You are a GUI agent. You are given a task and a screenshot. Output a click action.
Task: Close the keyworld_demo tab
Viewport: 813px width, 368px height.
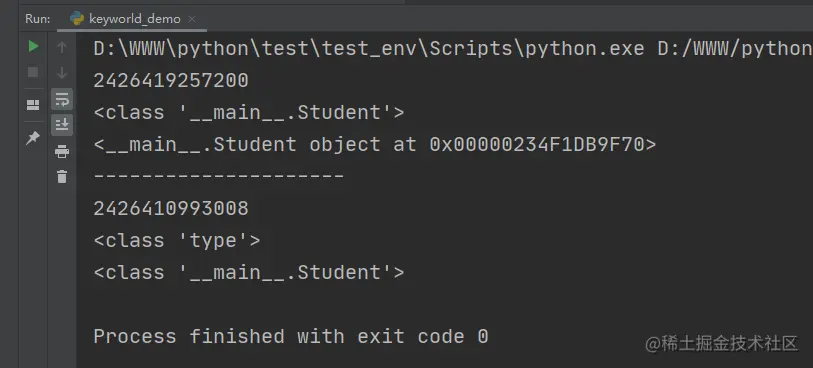[192, 20]
